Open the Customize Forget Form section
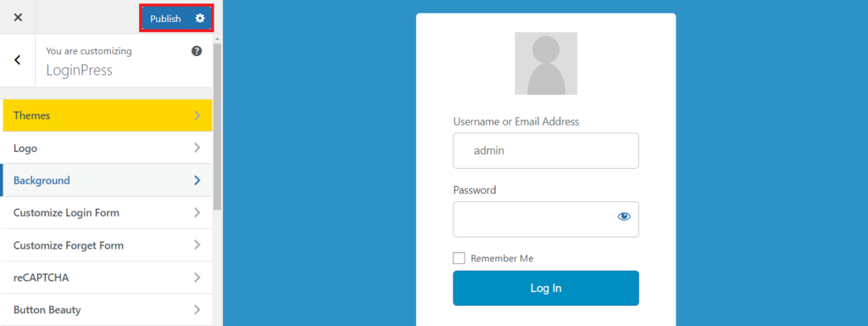Image resolution: width=868 pixels, height=326 pixels. 107,245
